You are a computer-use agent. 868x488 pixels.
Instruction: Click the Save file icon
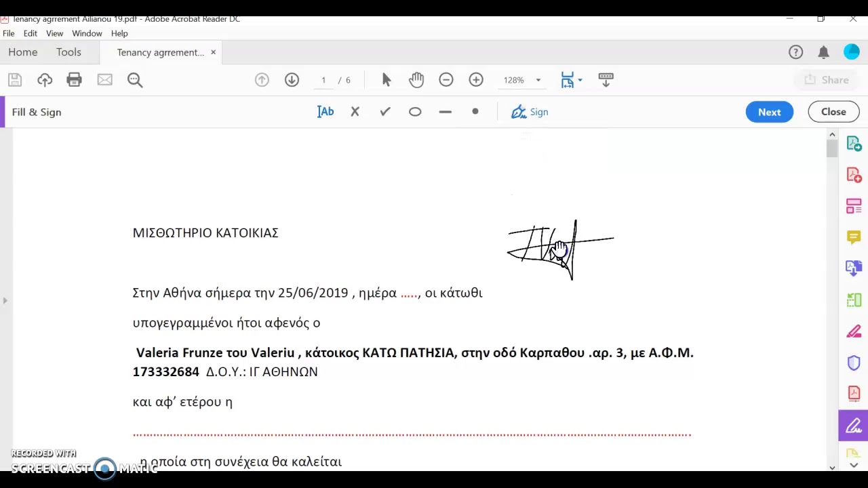click(x=15, y=80)
